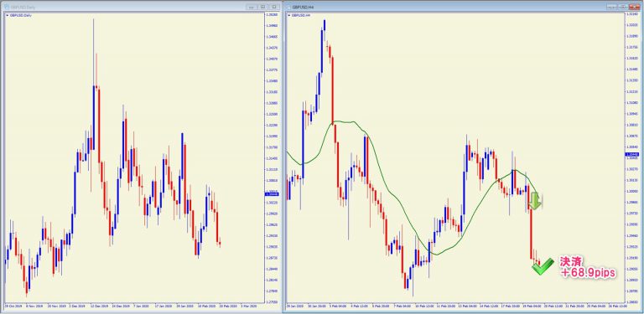Close the GBPUSD H4 chart window
The width and height of the screenshot is (644, 314).
coord(635,7)
